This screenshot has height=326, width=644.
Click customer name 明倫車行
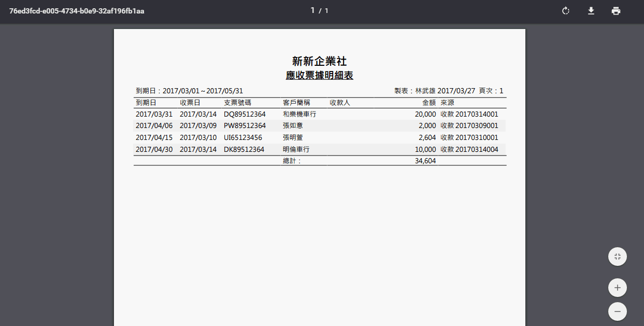[296, 149]
